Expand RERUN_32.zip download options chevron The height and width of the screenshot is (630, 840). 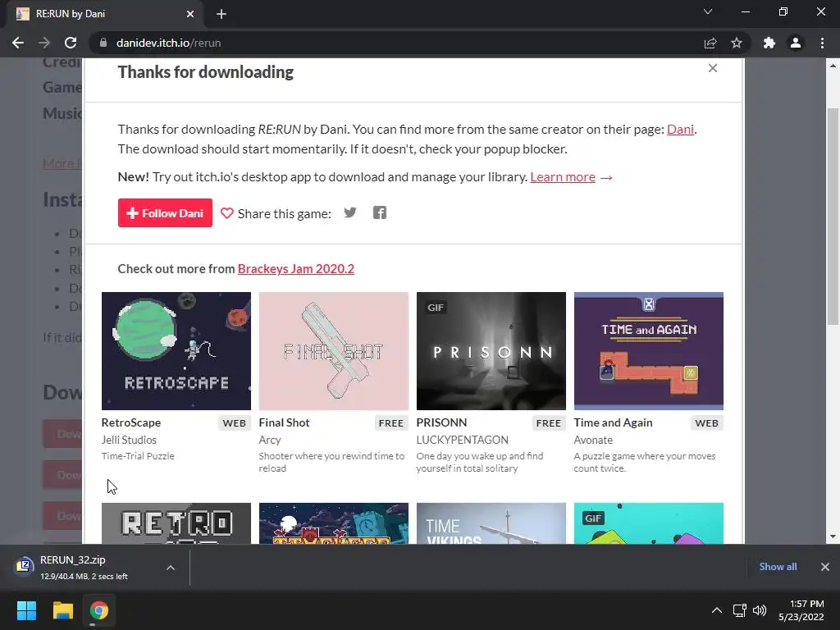pyautogui.click(x=171, y=568)
